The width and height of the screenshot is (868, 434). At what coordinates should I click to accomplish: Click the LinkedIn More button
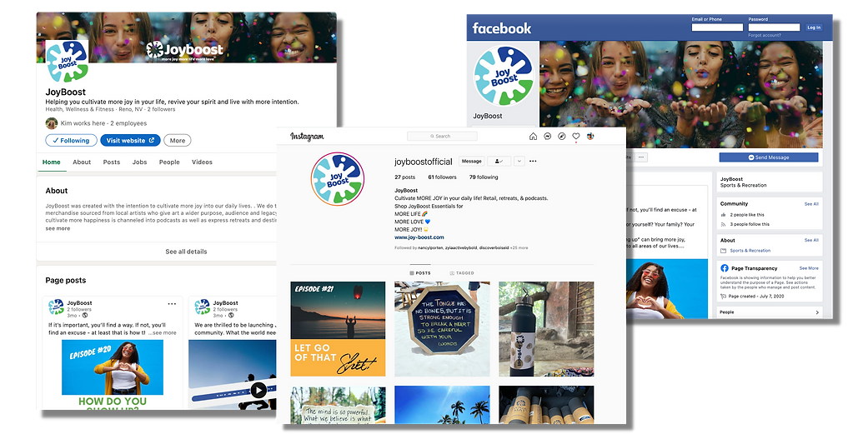pyautogui.click(x=177, y=141)
